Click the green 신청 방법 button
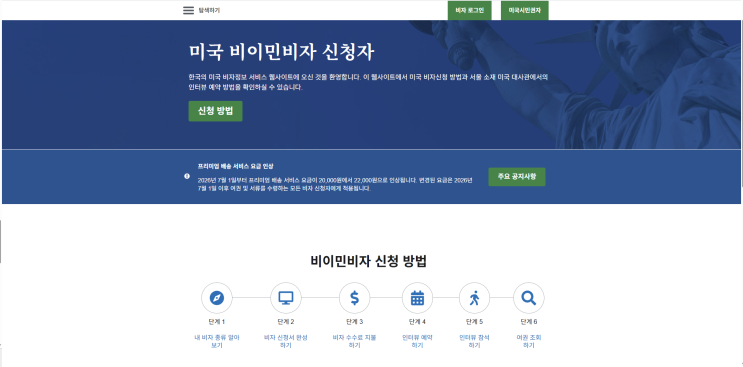Screen dimensions: 743x367 pos(216,111)
